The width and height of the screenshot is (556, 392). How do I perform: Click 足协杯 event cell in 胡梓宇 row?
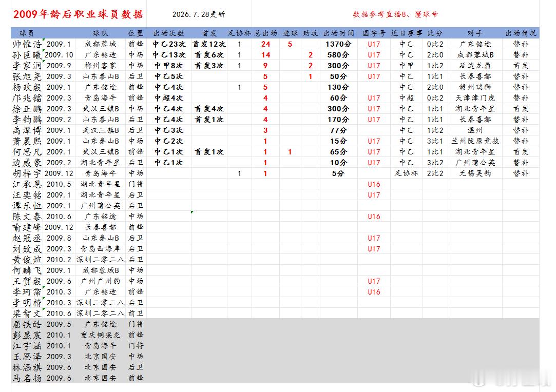coord(407,173)
